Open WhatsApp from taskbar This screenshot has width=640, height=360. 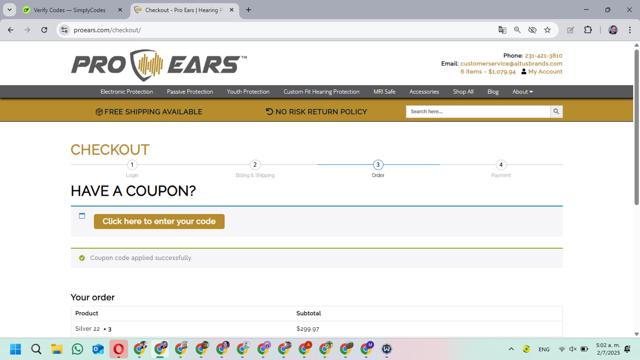click(x=77, y=349)
